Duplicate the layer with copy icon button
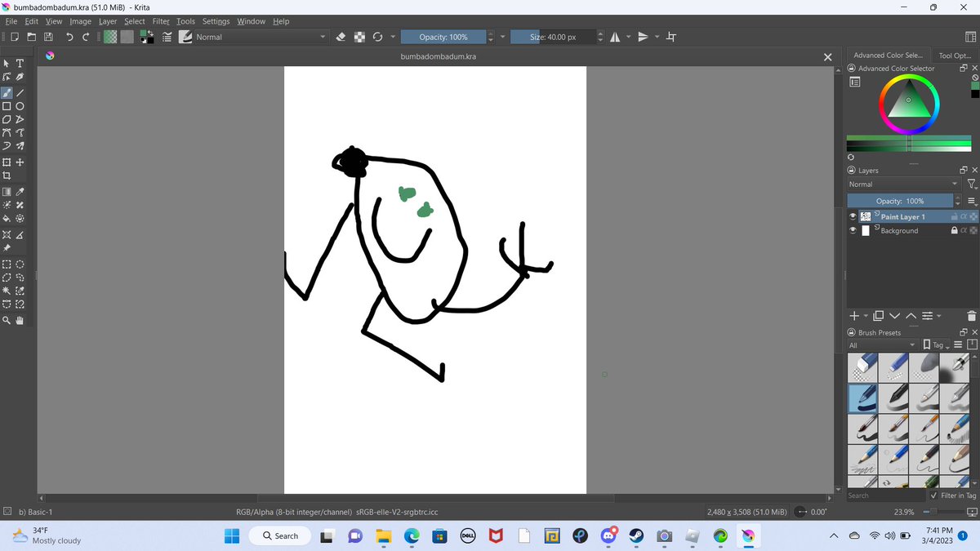This screenshot has width=980, height=551. pyautogui.click(x=878, y=316)
